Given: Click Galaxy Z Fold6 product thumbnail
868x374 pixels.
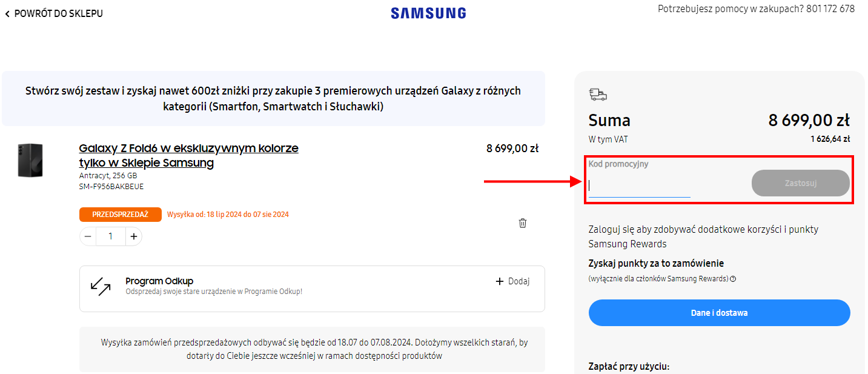Looking at the screenshot, I should 30,161.
